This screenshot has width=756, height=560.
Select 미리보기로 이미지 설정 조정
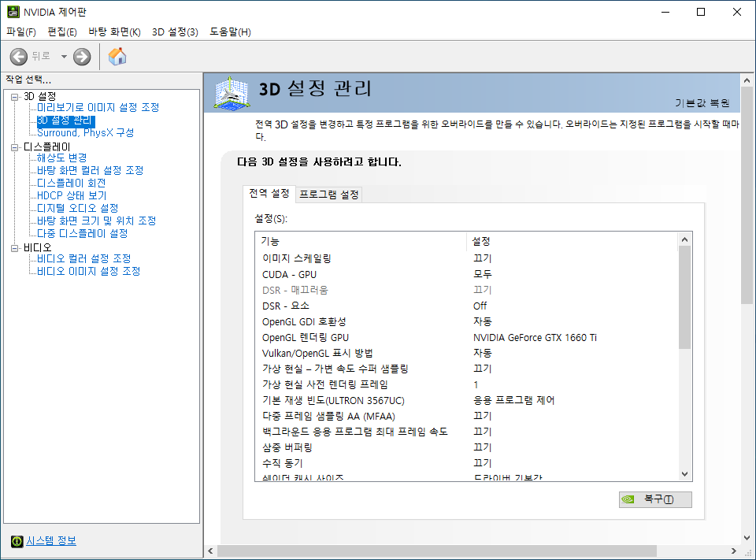click(98, 107)
